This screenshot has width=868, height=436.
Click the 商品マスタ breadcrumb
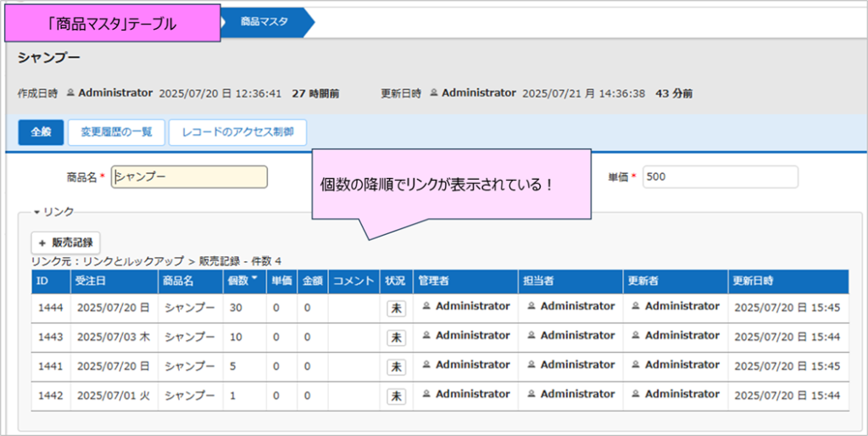point(264,22)
